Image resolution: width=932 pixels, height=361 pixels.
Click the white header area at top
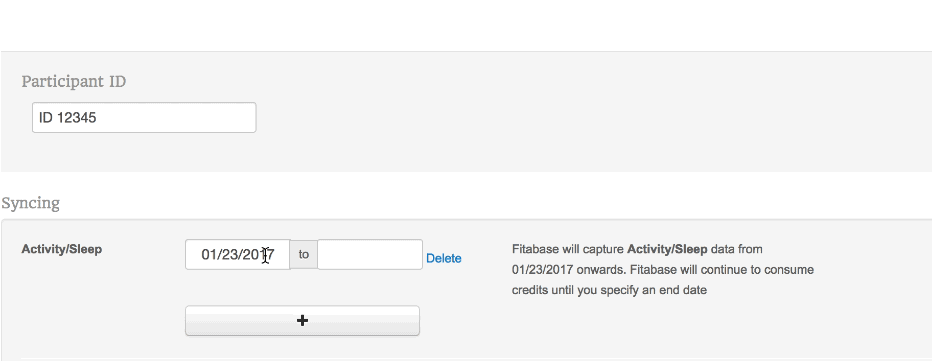(466, 25)
